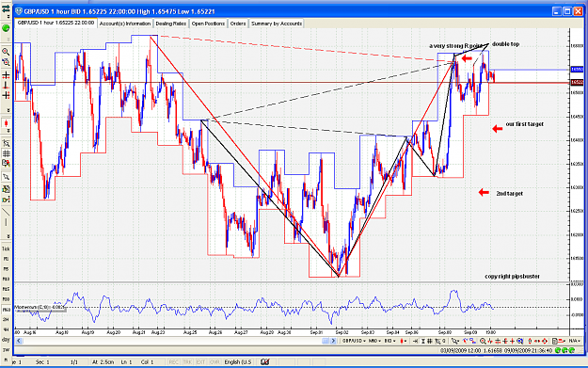Select the diagonal line drawing tool
Image resolution: width=588 pixels, height=368 pixels.
pos(6,212)
